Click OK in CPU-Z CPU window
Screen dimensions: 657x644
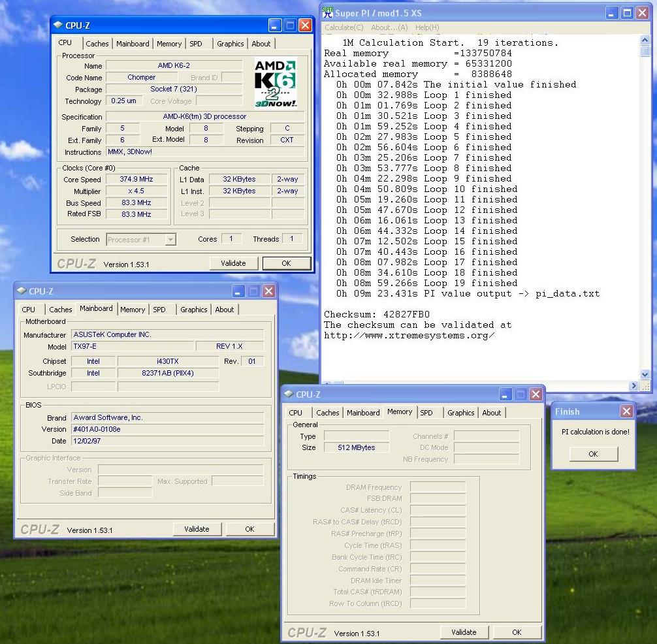tap(286, 263)
